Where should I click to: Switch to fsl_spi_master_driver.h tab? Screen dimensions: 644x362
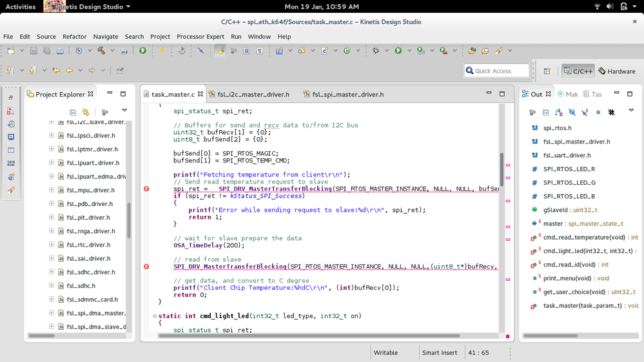tap(344, 95)
